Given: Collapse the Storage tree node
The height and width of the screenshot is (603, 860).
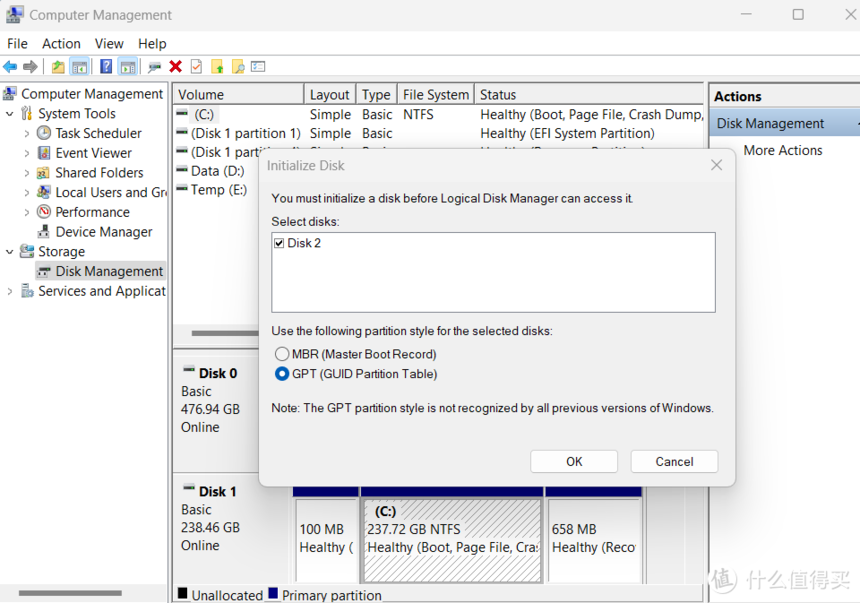Looking at the screenshot, I should (10, 251).
